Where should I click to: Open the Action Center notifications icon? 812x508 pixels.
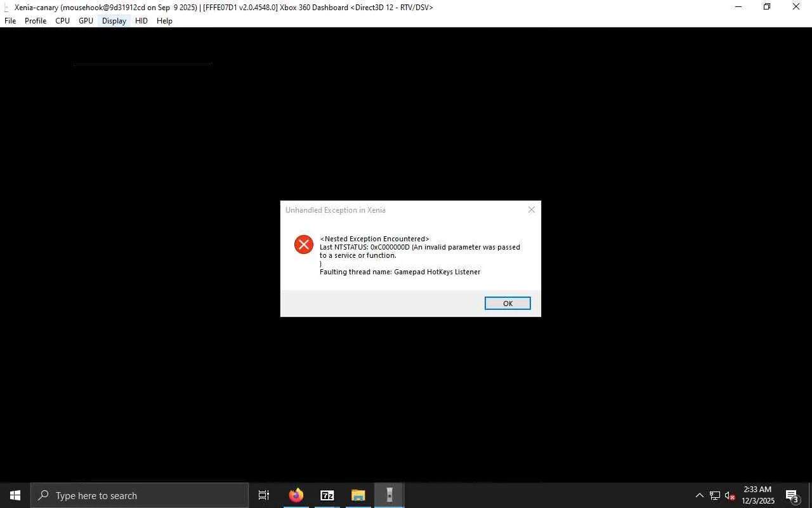(x=792, y=495)
